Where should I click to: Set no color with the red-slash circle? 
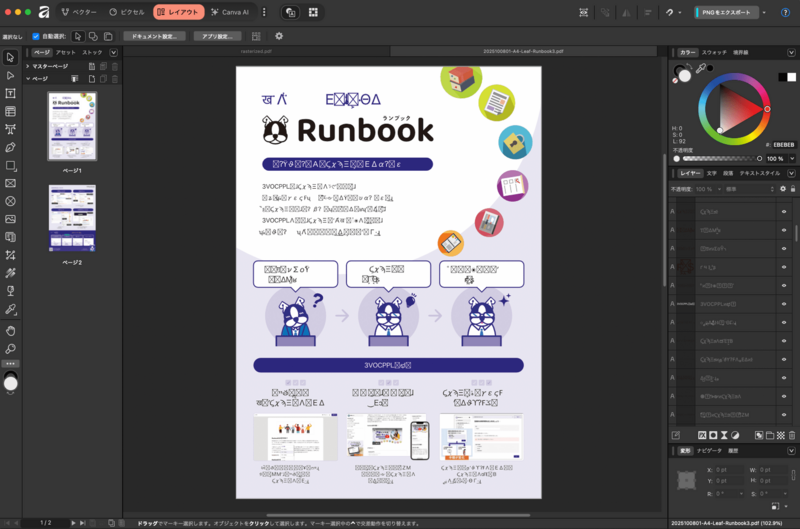pos(675,81)
